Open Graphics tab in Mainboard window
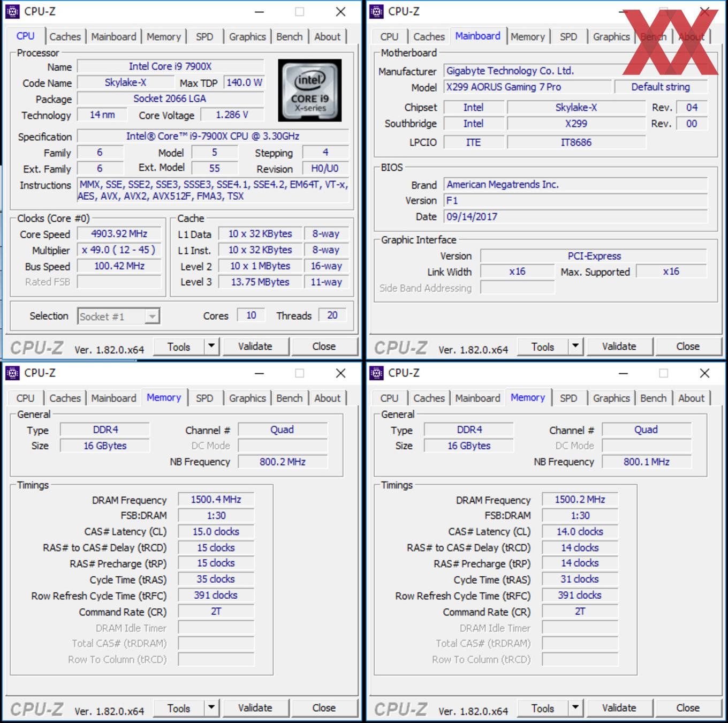The image size is (728, 723). pos(611,36)
